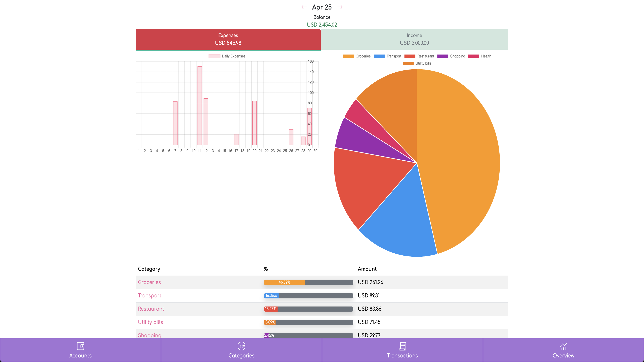This screenshot has height=362, width=644.
Task: Click the Restaurant 15.27% progress bar
Action: coord(309,309)
